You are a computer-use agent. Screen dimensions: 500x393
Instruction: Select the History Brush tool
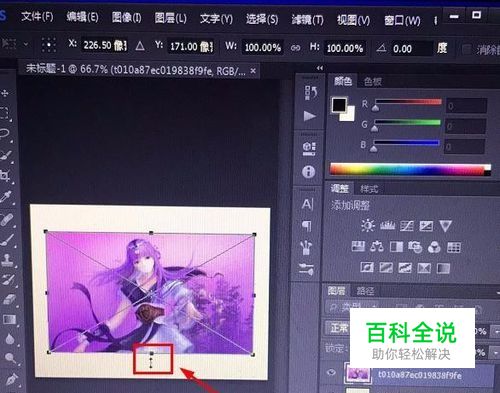pyautogui.click(x=8, y=279)
